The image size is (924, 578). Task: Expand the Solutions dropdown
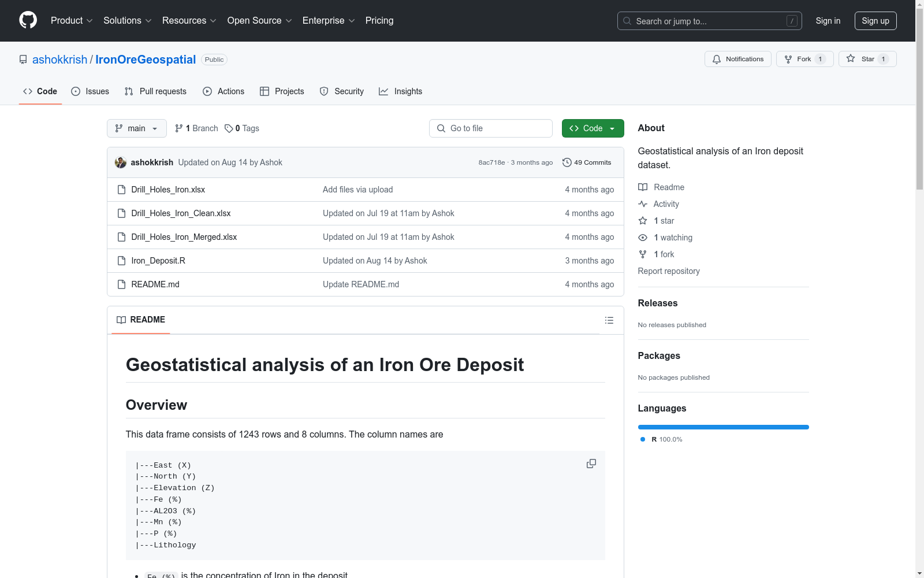coord(128,21)
